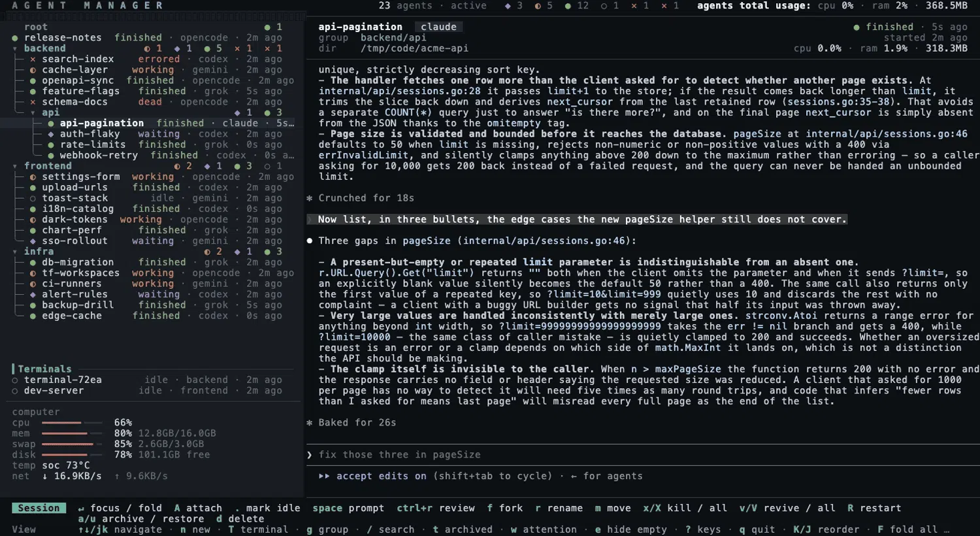Click the green dot beside upload-urls
Screen dimensions: 980x536
tap(33, 188)
